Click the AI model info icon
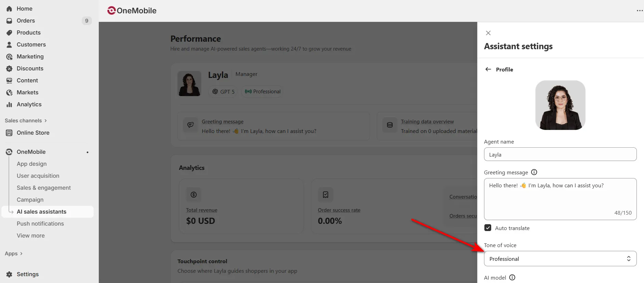 (x=512, y=278)
